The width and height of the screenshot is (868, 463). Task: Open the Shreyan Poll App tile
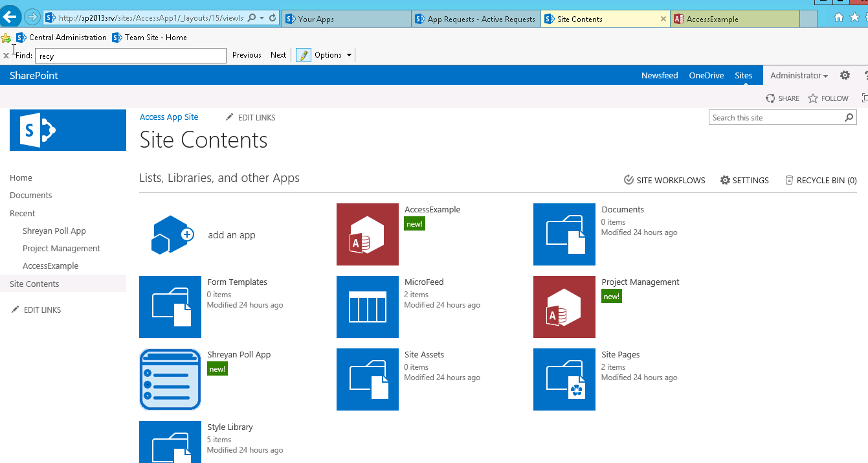tap(170, 379)
